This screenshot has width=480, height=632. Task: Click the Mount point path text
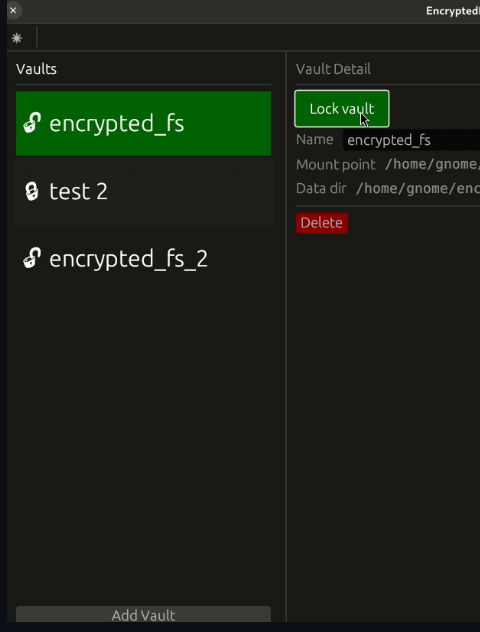[432, 164]
